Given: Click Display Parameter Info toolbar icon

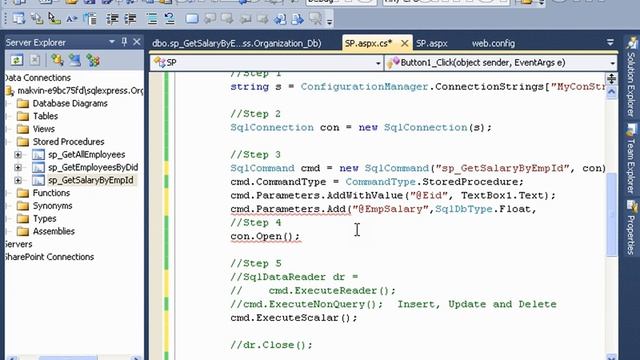Looking at the screenshot, I should (37, 19).
